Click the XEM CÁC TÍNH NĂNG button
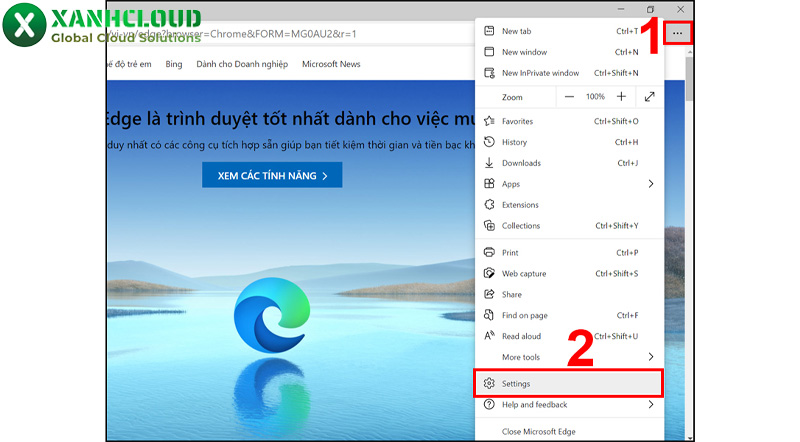800x442 pixels. 272,175
